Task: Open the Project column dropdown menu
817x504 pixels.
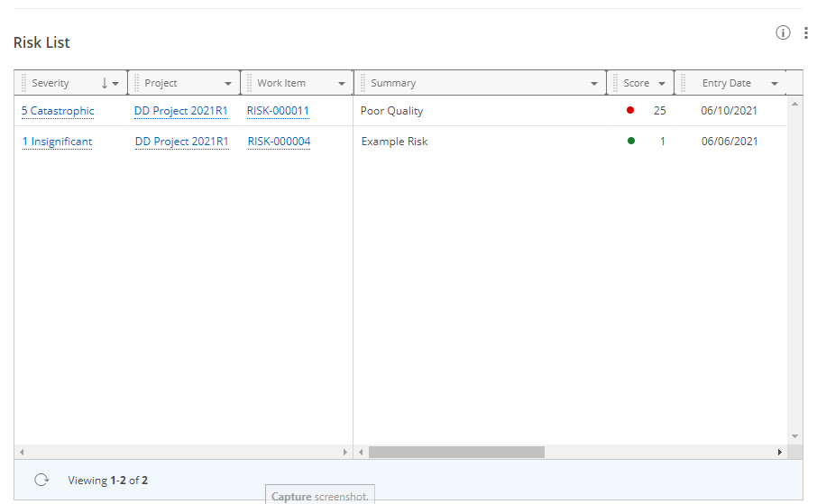Action: [x=228, y=84]
